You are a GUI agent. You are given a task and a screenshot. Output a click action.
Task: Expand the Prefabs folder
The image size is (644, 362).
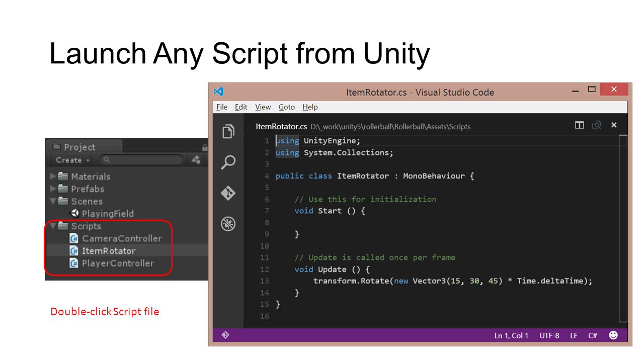coord(53,189)
